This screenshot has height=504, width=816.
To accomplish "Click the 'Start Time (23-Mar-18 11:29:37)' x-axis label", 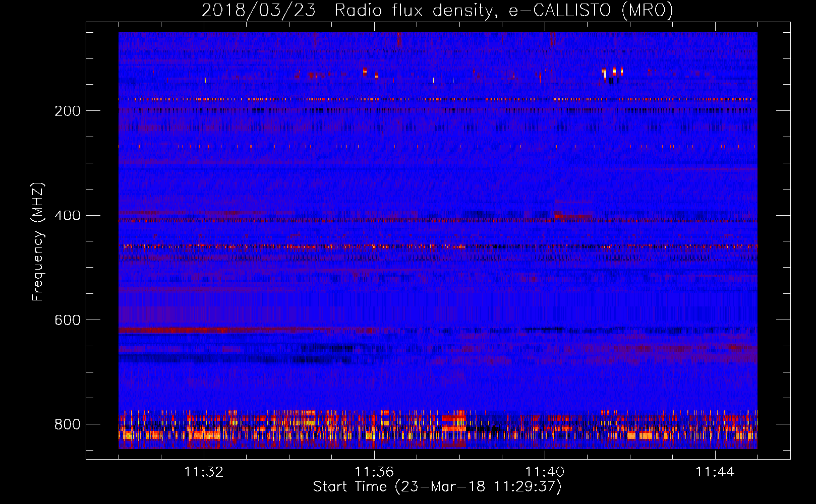I will (x=437, y=487).
